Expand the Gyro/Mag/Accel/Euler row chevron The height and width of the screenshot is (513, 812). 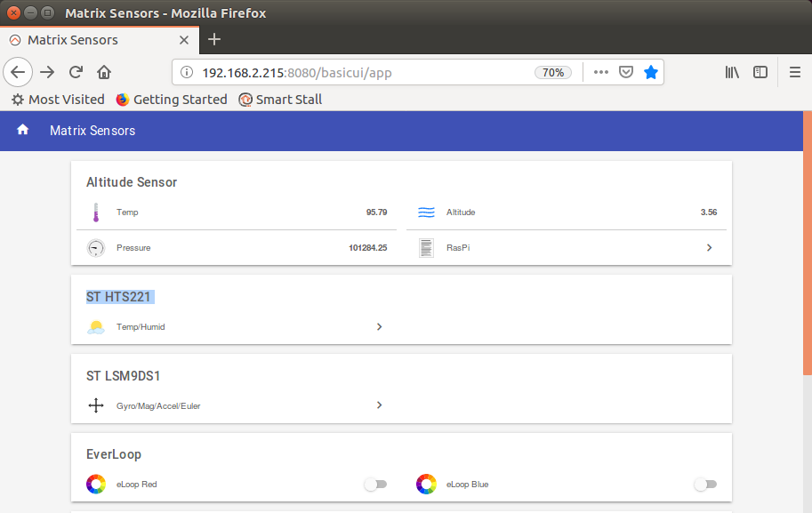point(379,405)
